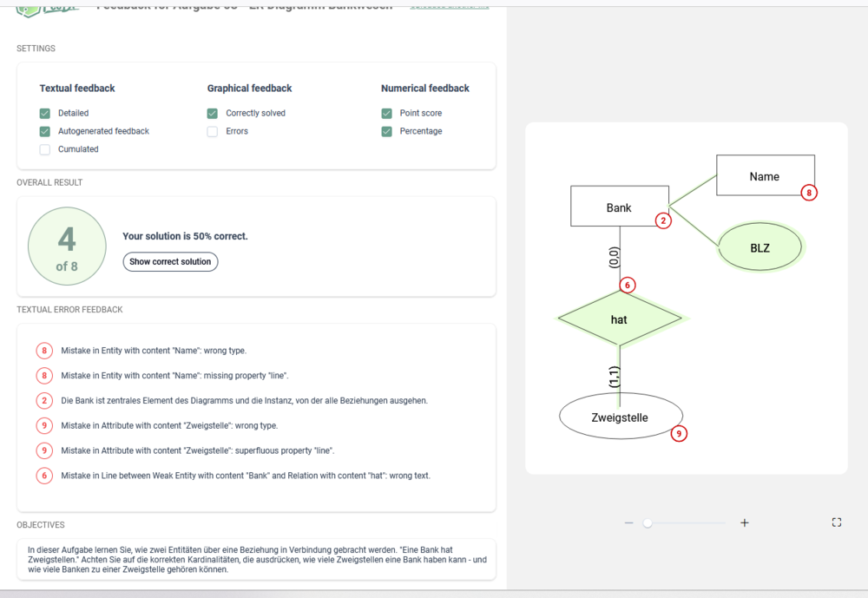The image size is (868, 598).
Task: Open diagram in fullscreen view
Action: pos(837,522)
